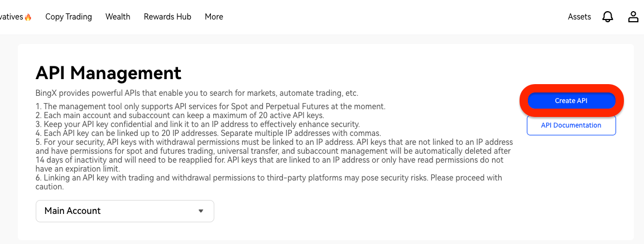Viewport: 644px width, 244px height.
Task: Navigate to Rewards Hub
Action: [167, 17]
